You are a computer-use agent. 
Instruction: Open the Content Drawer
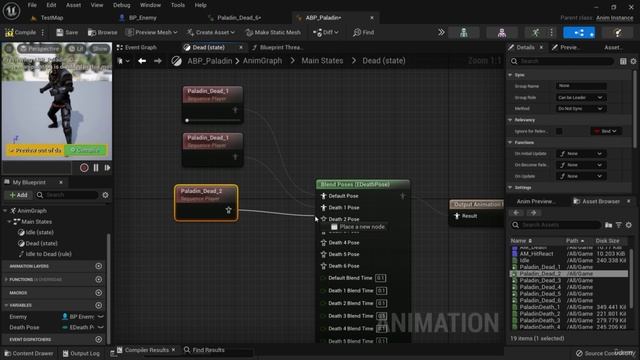tap(28, 353)
